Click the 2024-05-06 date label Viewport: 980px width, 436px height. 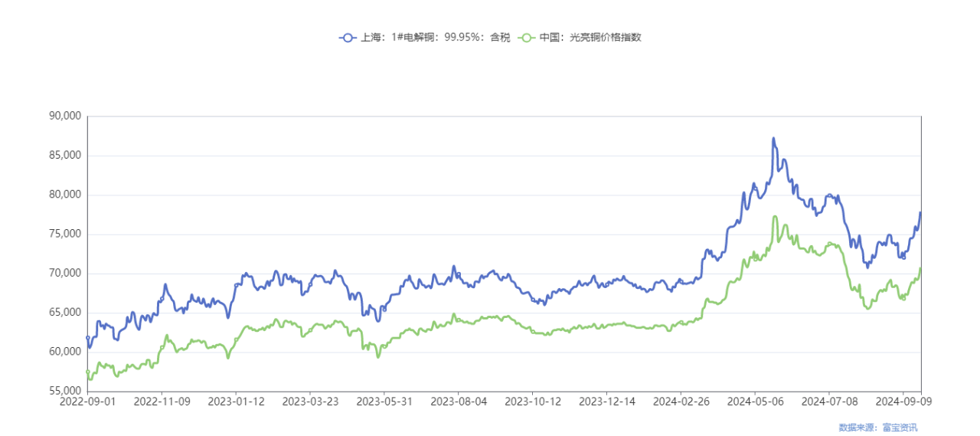click(x=754, y=401)
